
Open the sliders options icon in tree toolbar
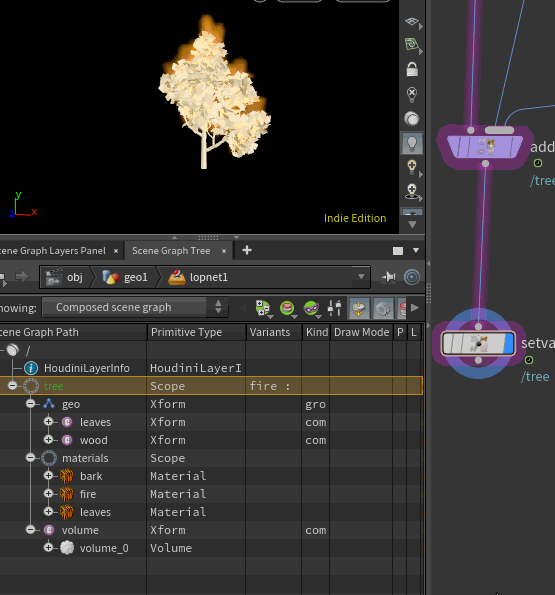pyautogui.click(x=335, y=308)
